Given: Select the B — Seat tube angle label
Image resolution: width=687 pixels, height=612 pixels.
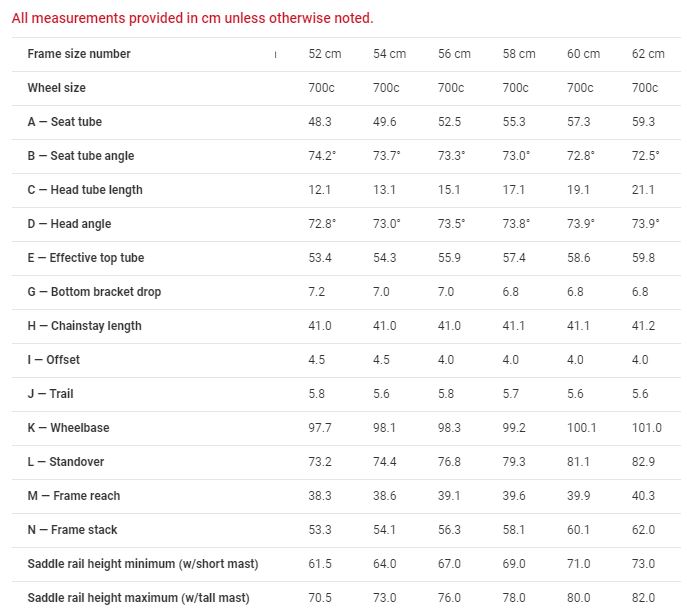Looking at the screenshot, I should (x=81, y=156).
